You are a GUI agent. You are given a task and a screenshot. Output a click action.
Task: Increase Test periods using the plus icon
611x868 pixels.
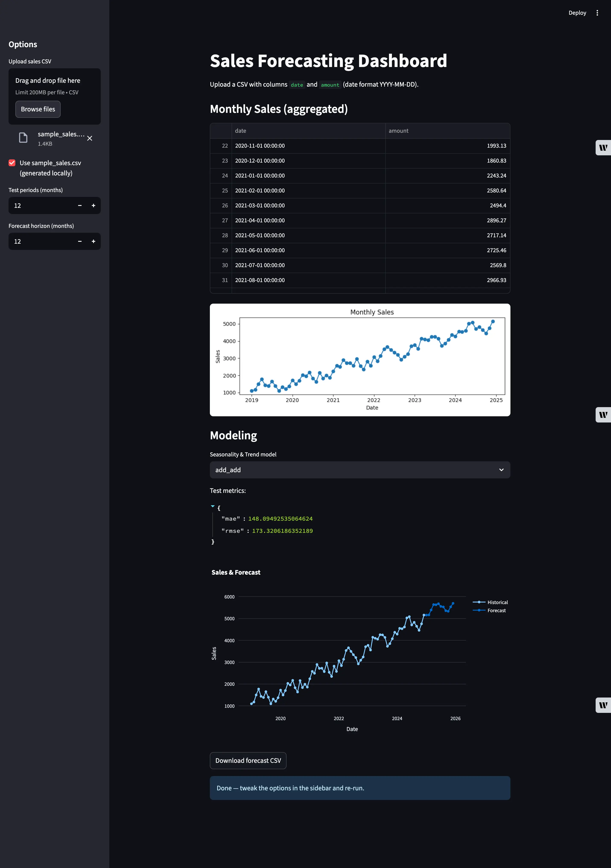pyautogui.click(x=94, y=205)
